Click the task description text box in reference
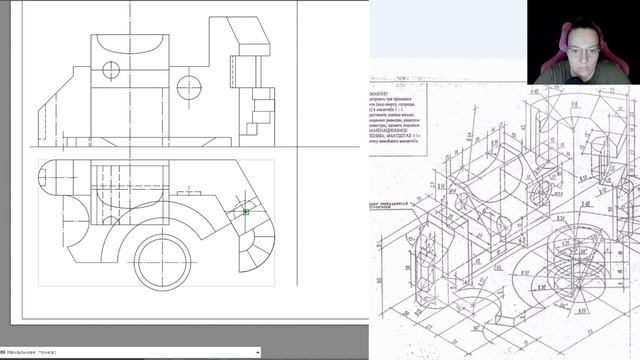 (398, 119)
